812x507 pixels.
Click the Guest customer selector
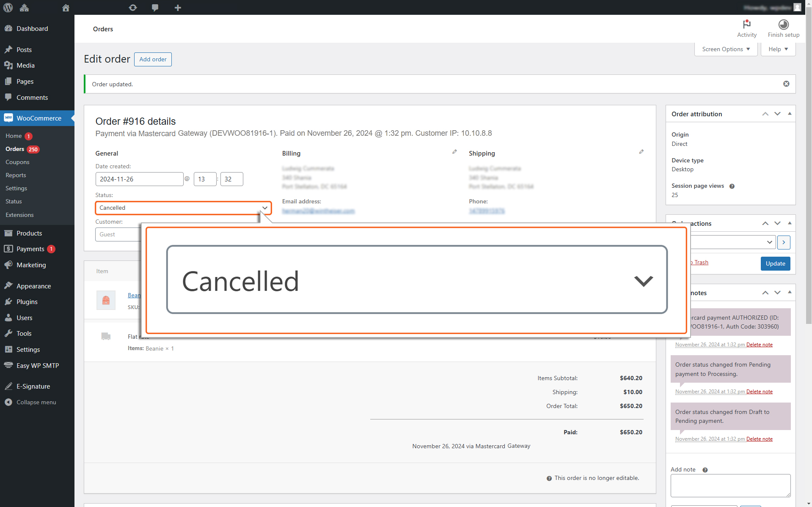pyautogui.click(x=118, y=234)
